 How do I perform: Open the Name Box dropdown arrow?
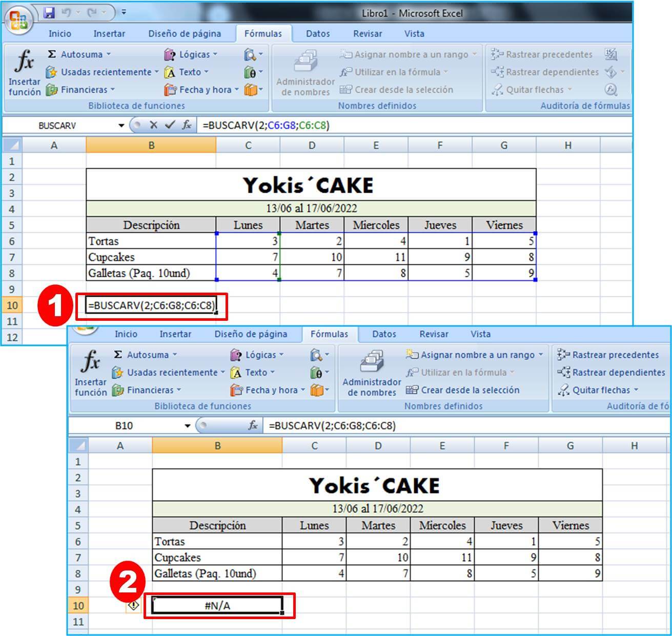tap(121, 125)
